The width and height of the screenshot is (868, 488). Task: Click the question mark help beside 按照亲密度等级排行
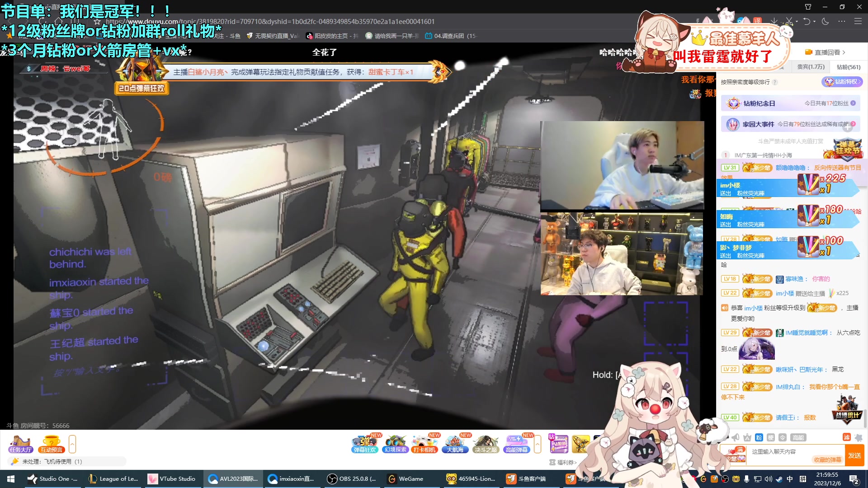coord(775,82)
